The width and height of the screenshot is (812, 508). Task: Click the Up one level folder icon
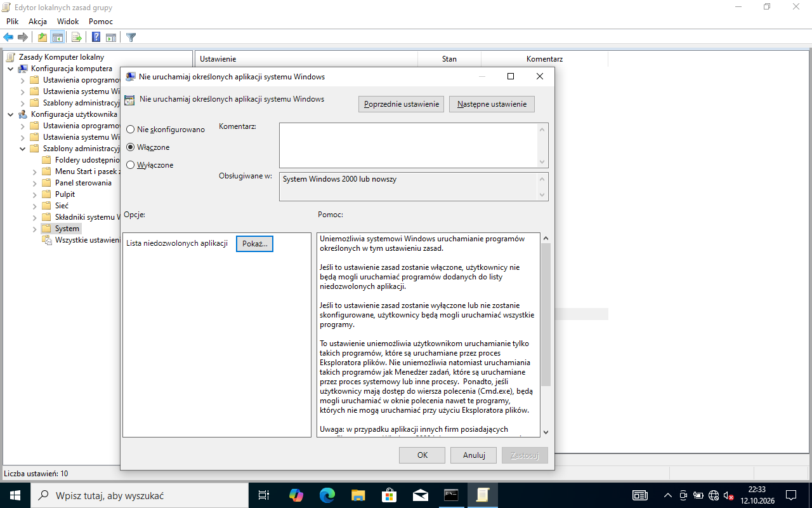click(x=43, y=37)
